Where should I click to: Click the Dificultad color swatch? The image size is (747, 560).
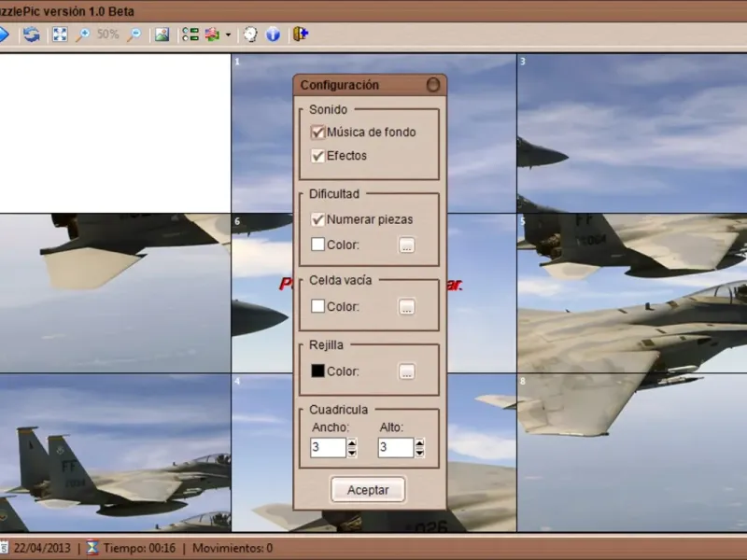(317, 245)
